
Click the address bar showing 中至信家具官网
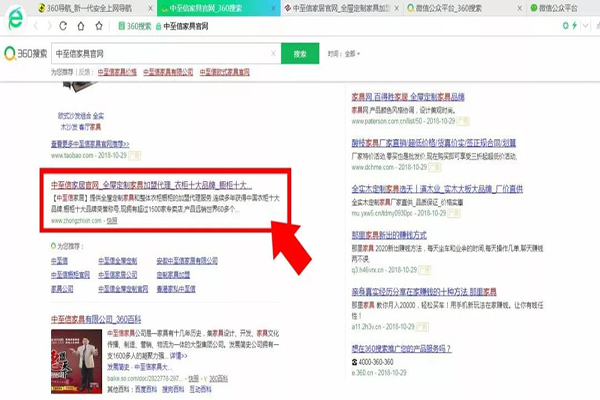(x=186, y=26)
